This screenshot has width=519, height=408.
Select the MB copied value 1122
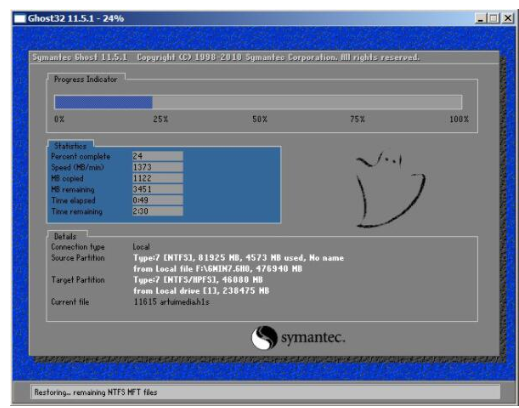tap(157, 178)
